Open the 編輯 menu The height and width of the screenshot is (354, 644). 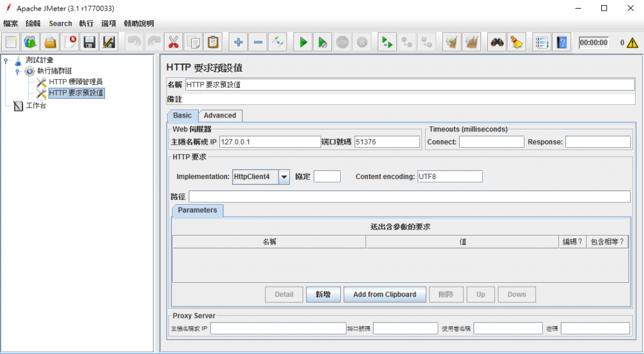click(33, 23)
